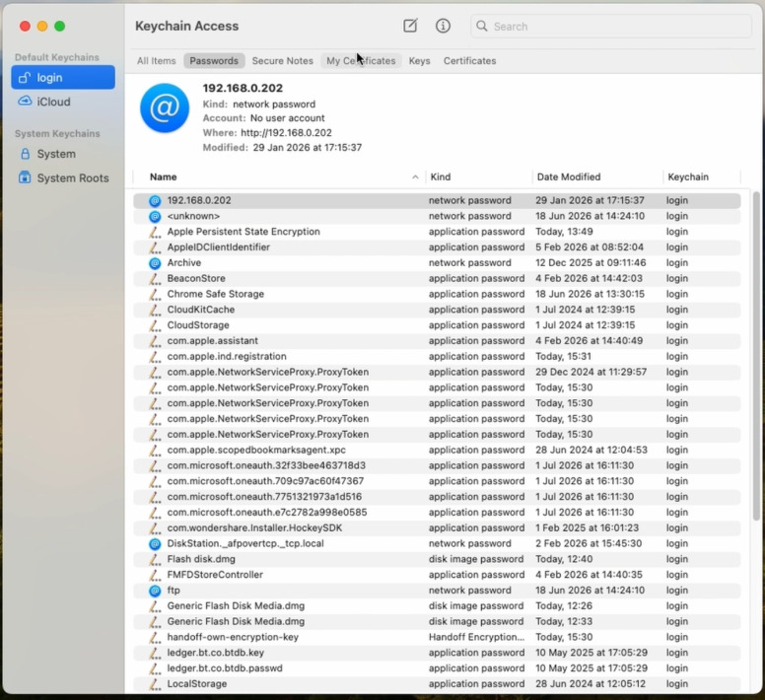Screen dimensions: 765x700
Task: Select the CloudStorage entry
Action: 437,325
